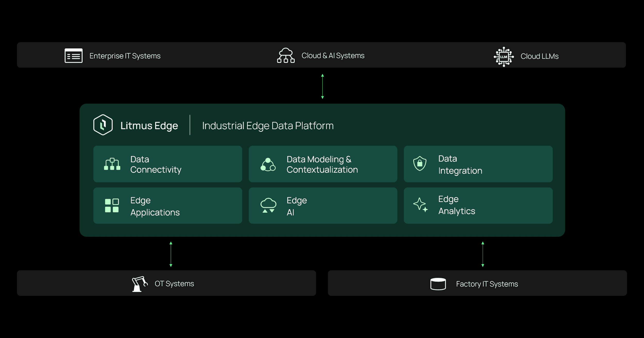Click the Cloud & AI Systems cloud network icon
Viewport: 644px width, 338px height.
click(x=286, y=55)
